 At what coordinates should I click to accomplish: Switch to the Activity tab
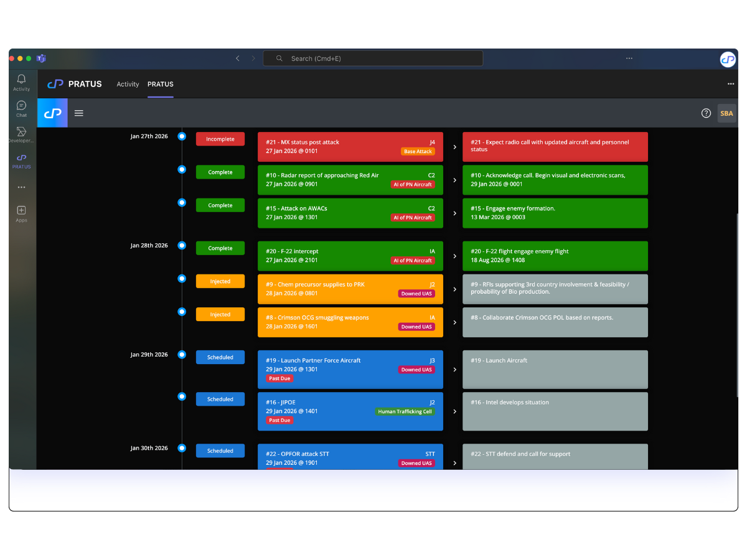(128, 85)
